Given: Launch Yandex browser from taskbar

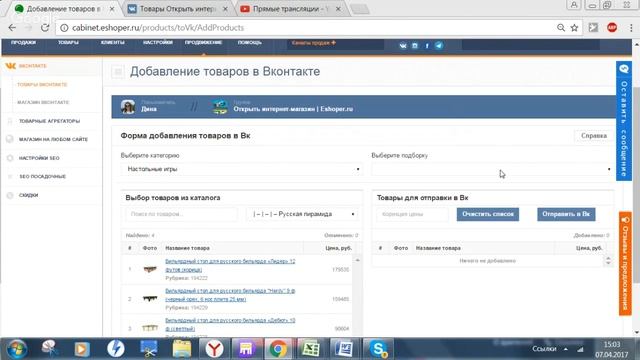Looking at the screenshot, I should tap(214, 349).
